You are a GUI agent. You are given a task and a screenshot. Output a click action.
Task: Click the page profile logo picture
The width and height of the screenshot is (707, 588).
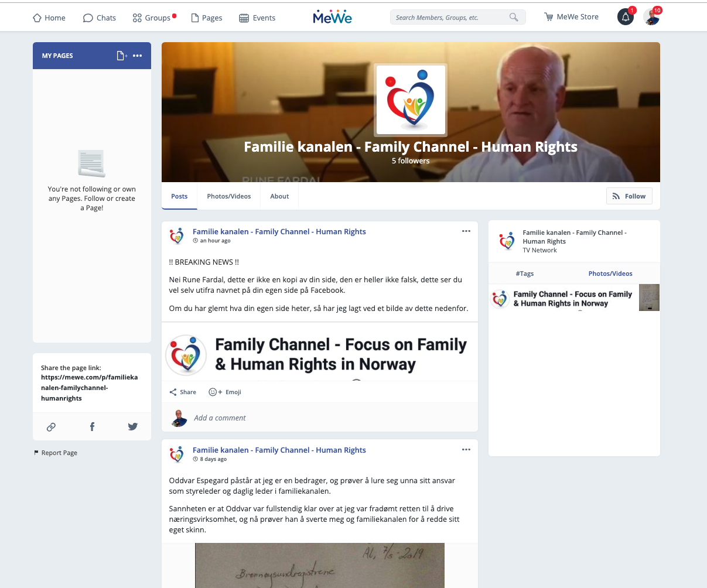coord(411,100)
